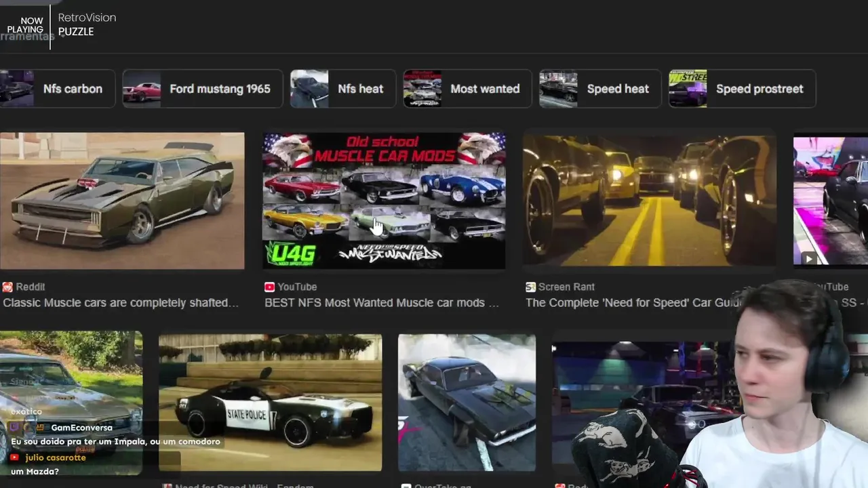
Task: Click the Most wanted chip thumbnail
Action: tap(422, 89)
